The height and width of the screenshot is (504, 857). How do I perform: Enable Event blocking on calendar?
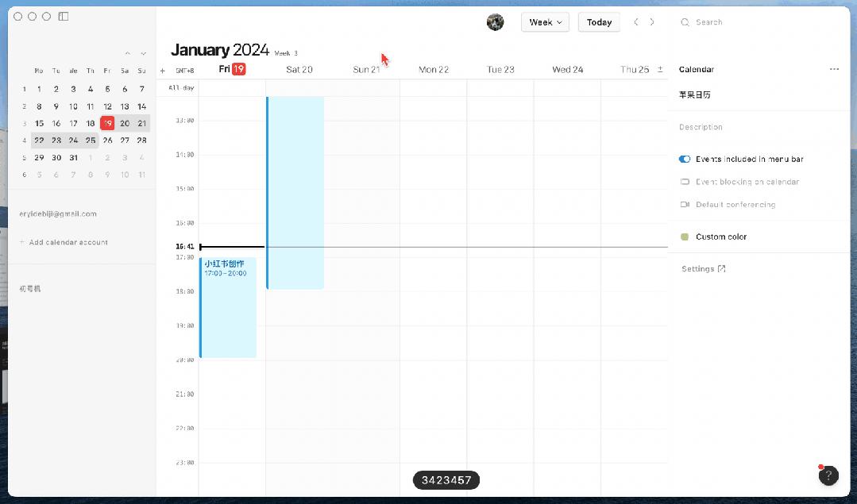685,182
